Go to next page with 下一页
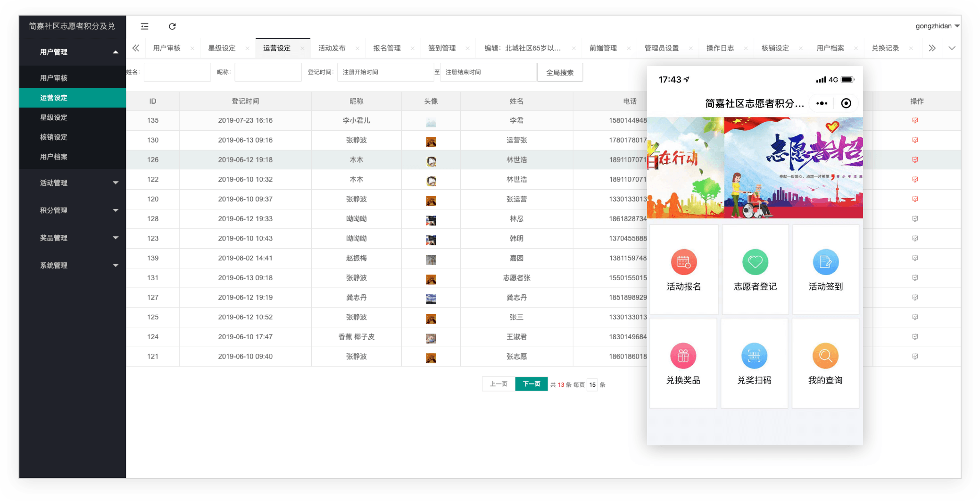This screenshot has height=501, width=980. [531, 384]
